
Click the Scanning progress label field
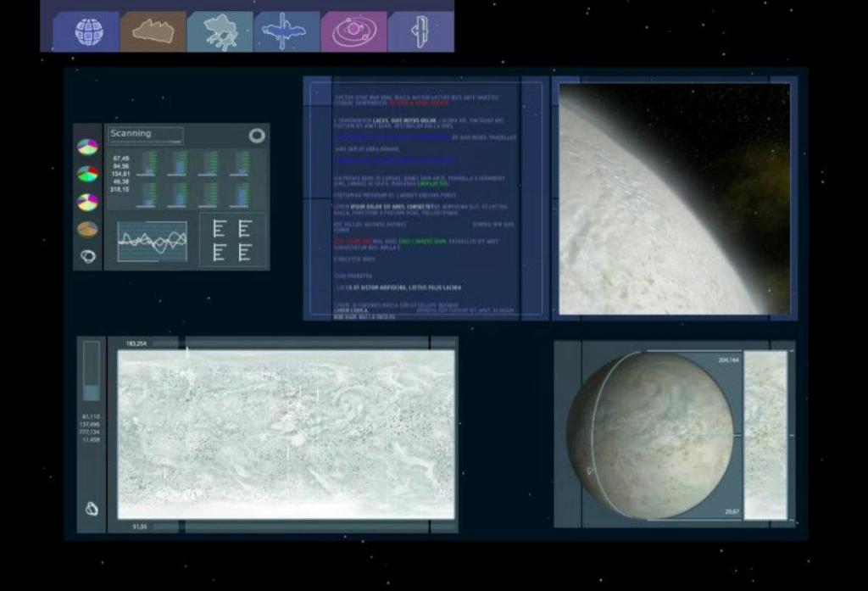point(145,134)
